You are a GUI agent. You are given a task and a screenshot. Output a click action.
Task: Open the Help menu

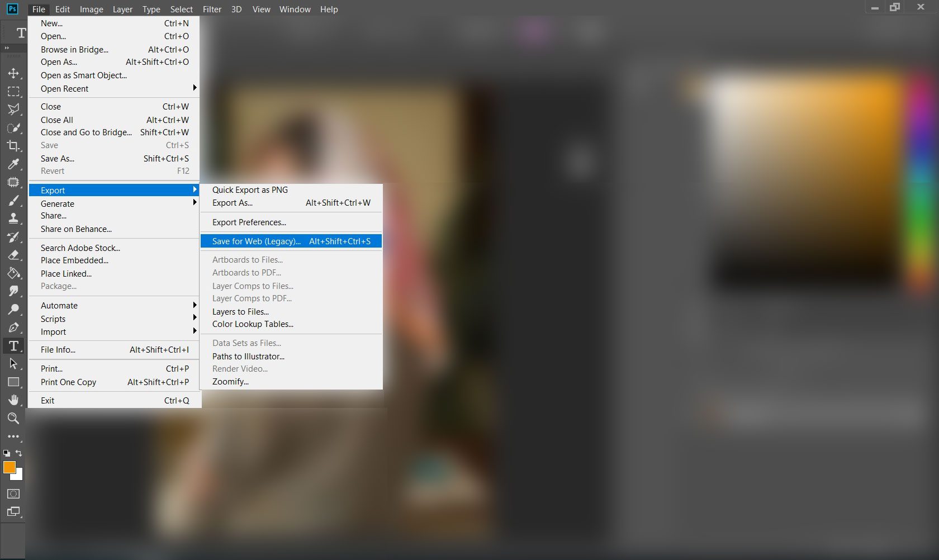click(x=329, y=9)
